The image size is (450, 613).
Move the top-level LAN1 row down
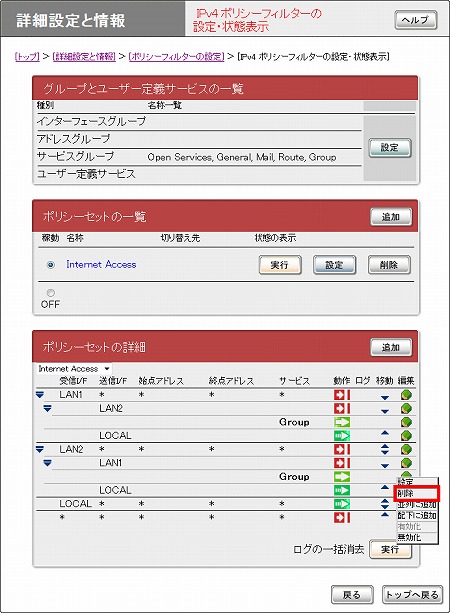point(385,398)
